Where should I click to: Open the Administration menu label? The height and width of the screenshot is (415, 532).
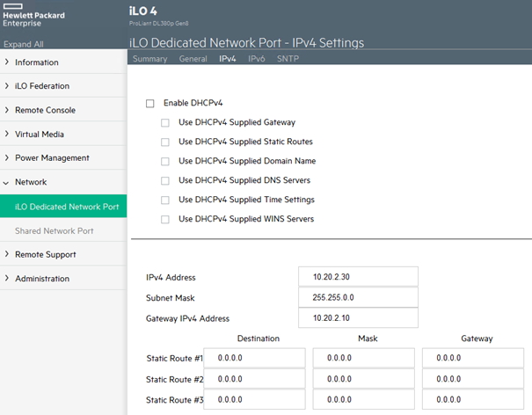point(42,279)
